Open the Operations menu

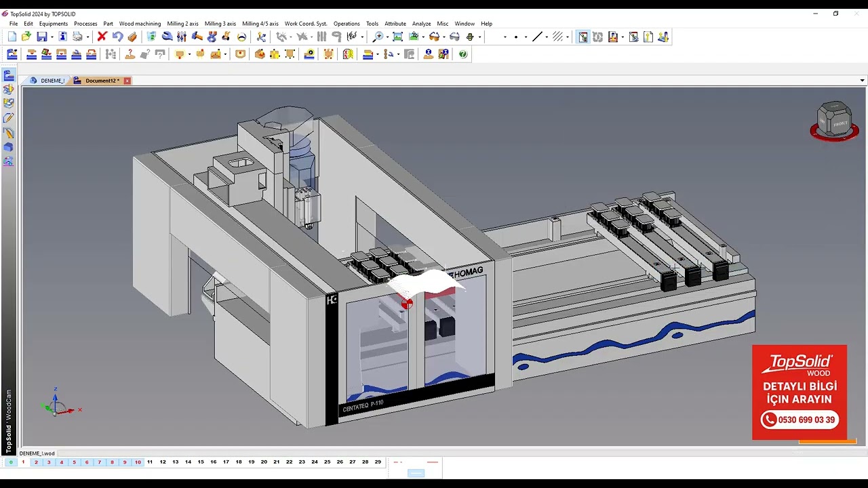point(347,24)
